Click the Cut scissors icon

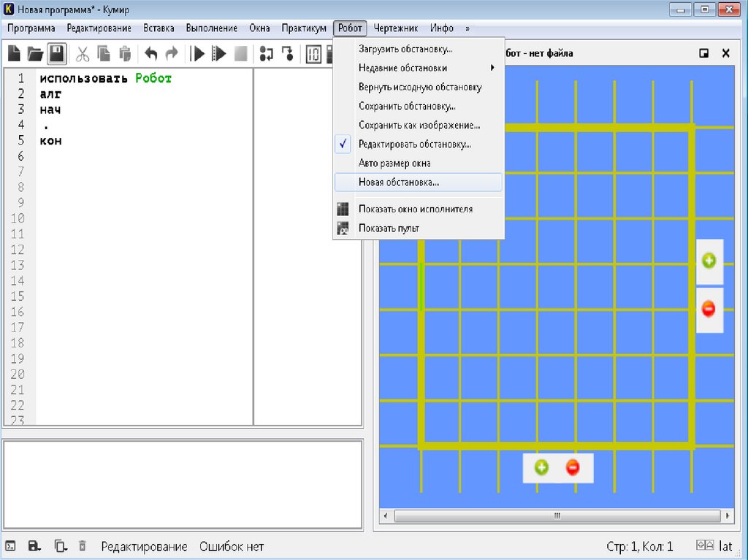pos(83,53)
